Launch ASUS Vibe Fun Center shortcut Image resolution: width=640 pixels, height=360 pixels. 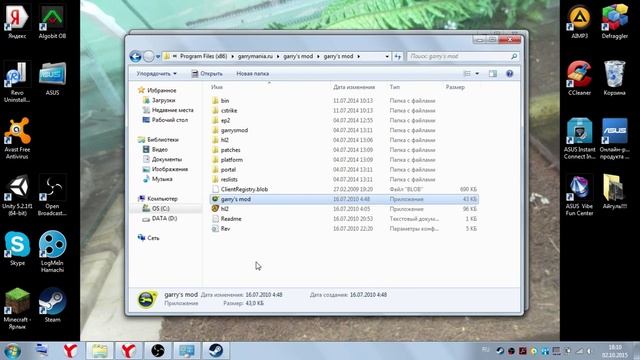tap(580, 195)
